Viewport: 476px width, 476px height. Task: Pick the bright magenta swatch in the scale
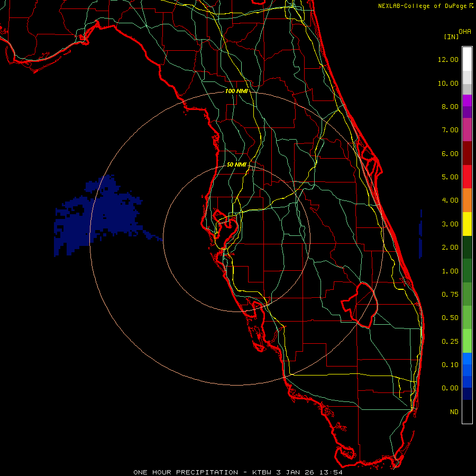467,100
